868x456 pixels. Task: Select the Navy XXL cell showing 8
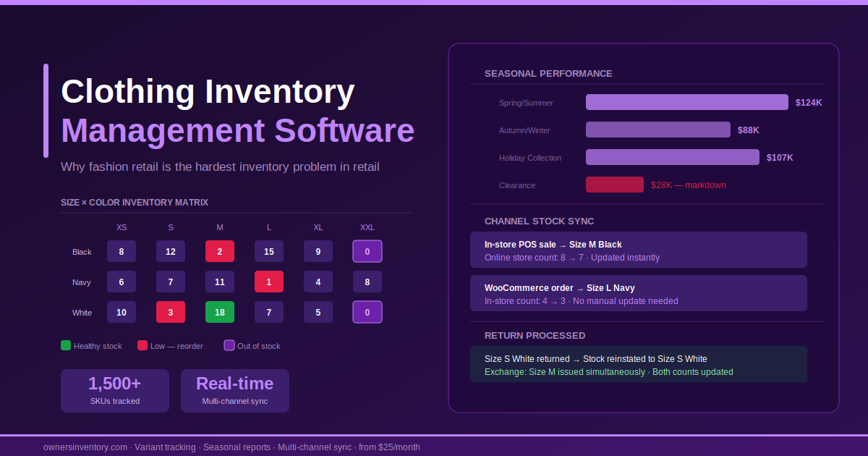367,282
